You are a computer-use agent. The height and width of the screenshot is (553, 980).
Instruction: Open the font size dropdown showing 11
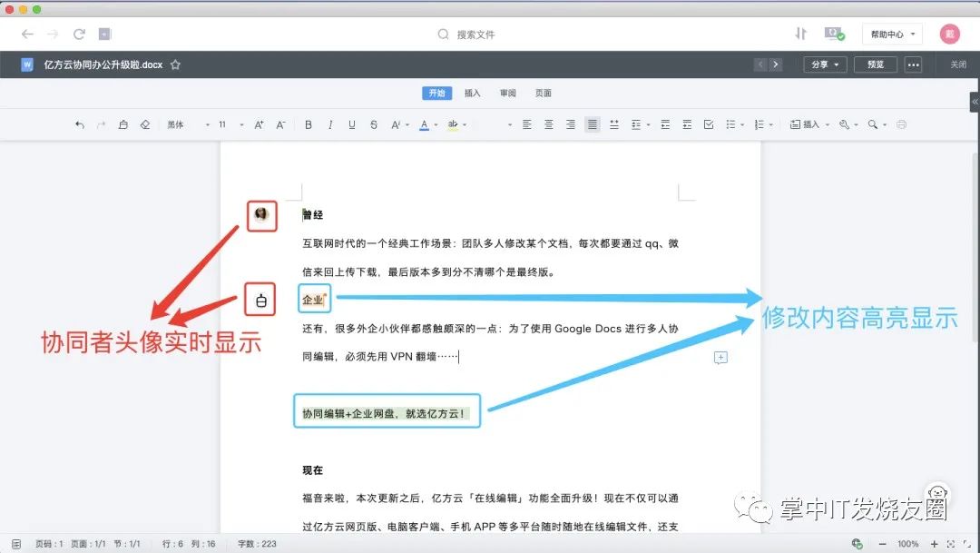(230, 124)
